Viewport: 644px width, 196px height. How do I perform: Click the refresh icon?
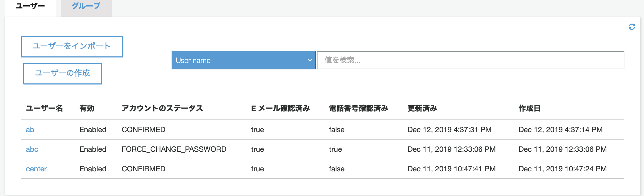[632, 27]
